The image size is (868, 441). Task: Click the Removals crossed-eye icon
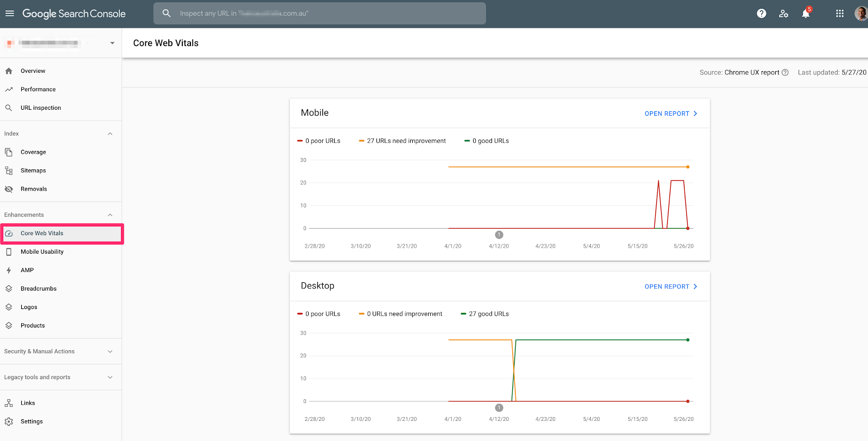click(9, 189)
